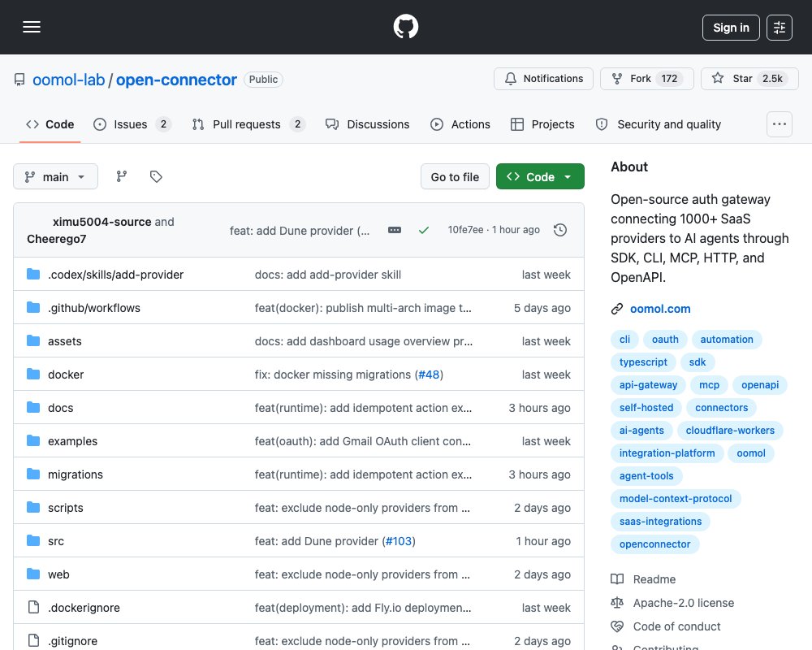Click the scripts folder icon
The image size is (812, 650).
pos(33,508)
